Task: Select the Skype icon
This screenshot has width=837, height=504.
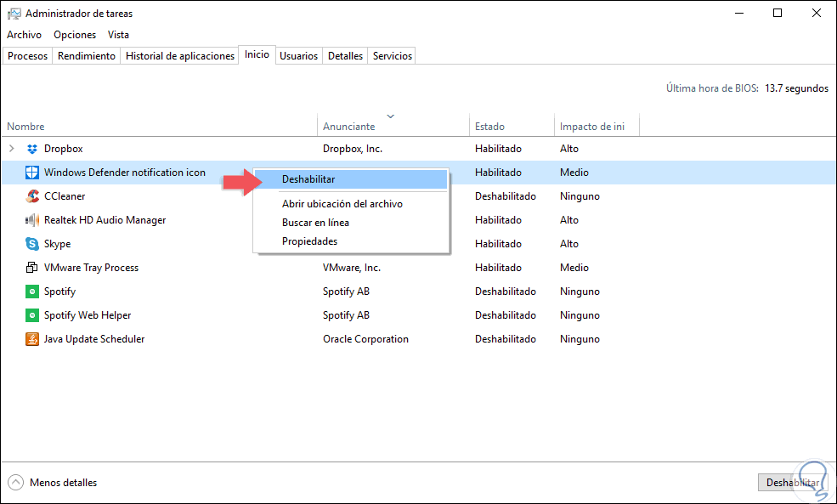Action: [x=32, y=244]
